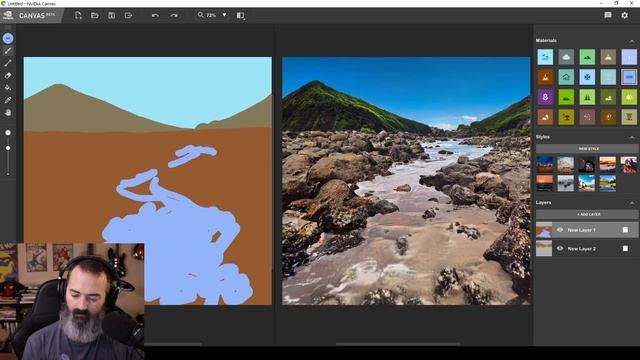Hide New Layer 2 with eye icon

click(560, 248)
